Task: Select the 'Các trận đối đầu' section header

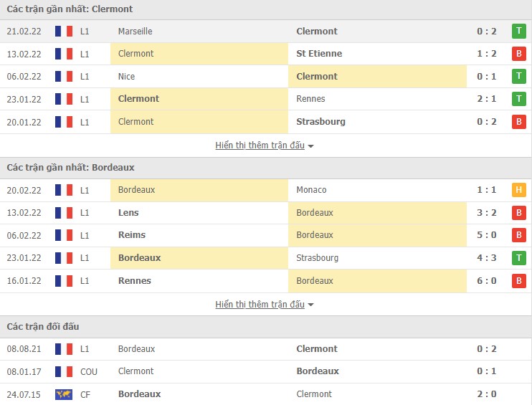Action: click(43, 327)
